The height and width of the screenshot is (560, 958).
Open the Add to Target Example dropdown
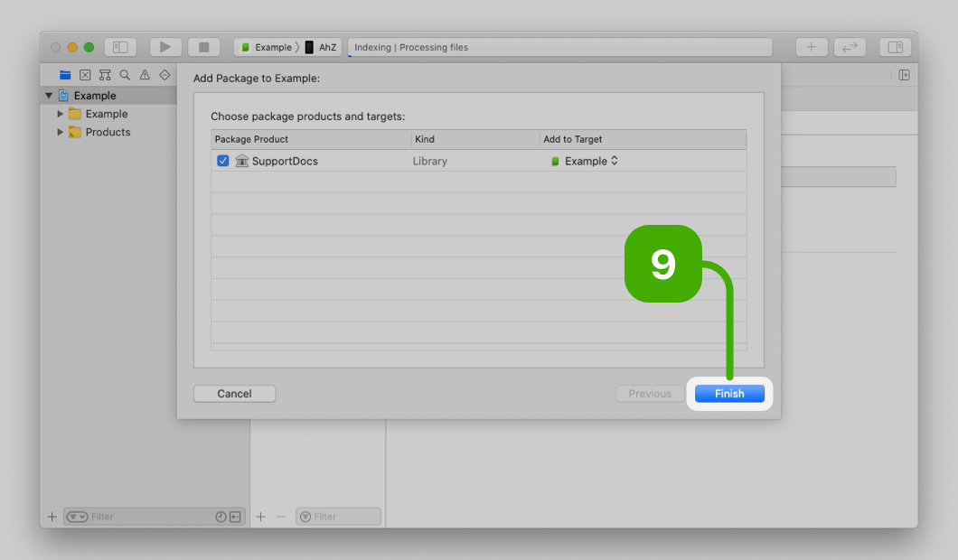[x=586, y=161]
